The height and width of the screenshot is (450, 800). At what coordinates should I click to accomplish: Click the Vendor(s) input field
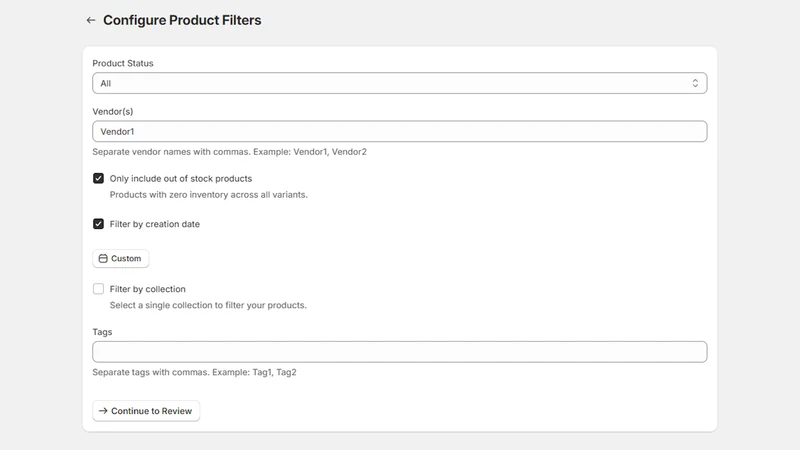[399, 132]
